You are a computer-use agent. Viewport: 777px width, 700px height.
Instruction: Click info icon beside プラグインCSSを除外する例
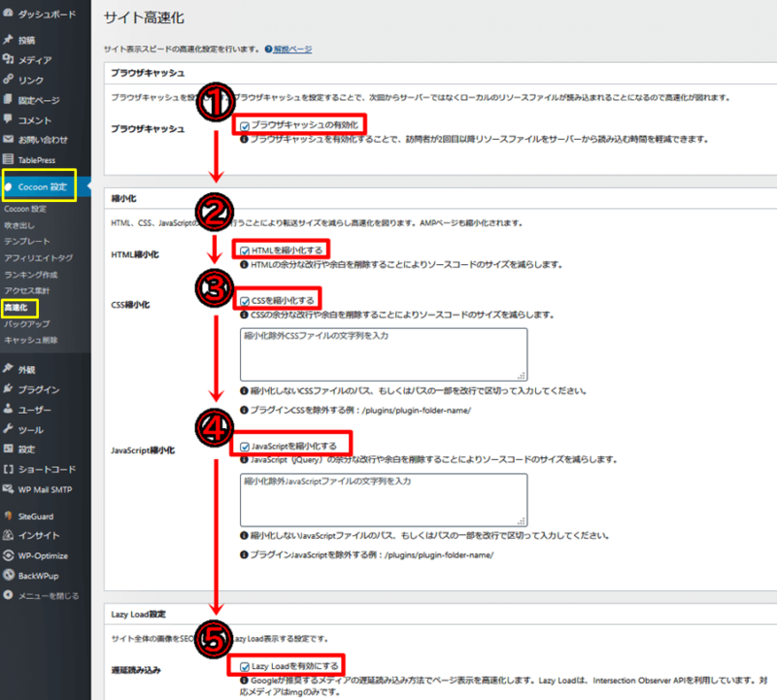[x=244, y=410]
